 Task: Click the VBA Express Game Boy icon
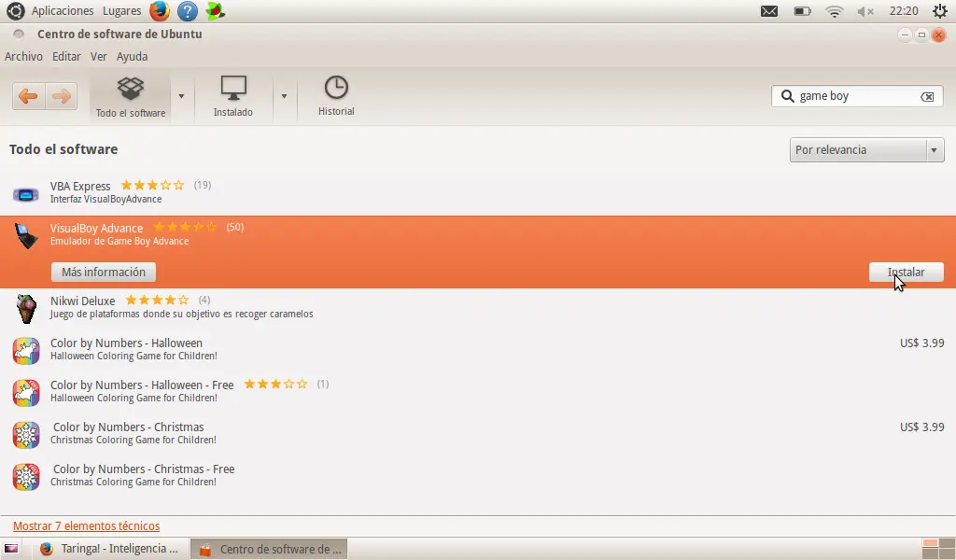26,194
